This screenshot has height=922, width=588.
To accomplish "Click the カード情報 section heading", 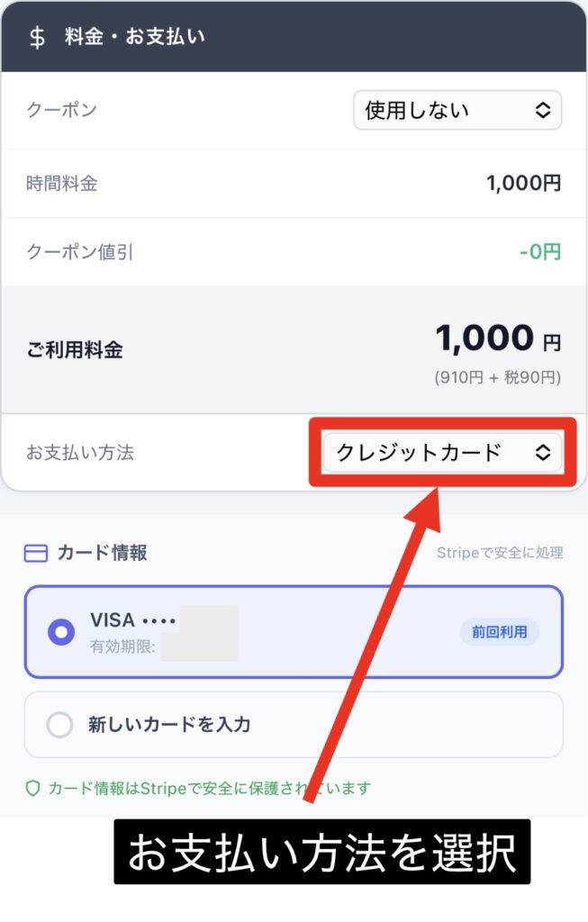I will click(x=102, y=553).
